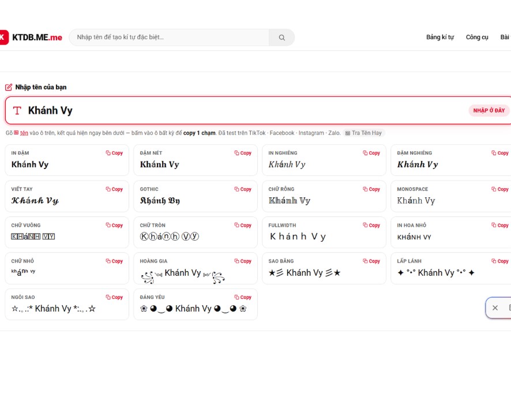Click the KTDB.ME red logo icon
This screenshot has width=511, height=420.
pyautogui.click(x=4, y=37)
